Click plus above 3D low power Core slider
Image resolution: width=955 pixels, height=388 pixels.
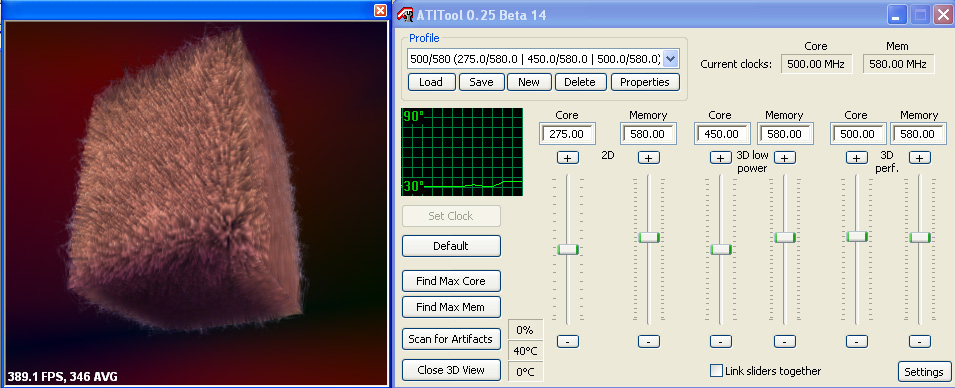721,158
